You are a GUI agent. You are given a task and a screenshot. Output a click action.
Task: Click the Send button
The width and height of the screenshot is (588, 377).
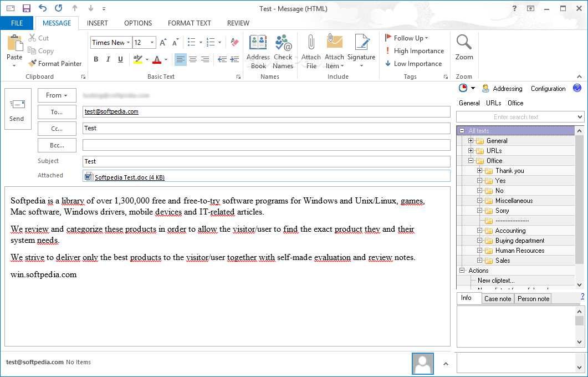tap(17, 109)
